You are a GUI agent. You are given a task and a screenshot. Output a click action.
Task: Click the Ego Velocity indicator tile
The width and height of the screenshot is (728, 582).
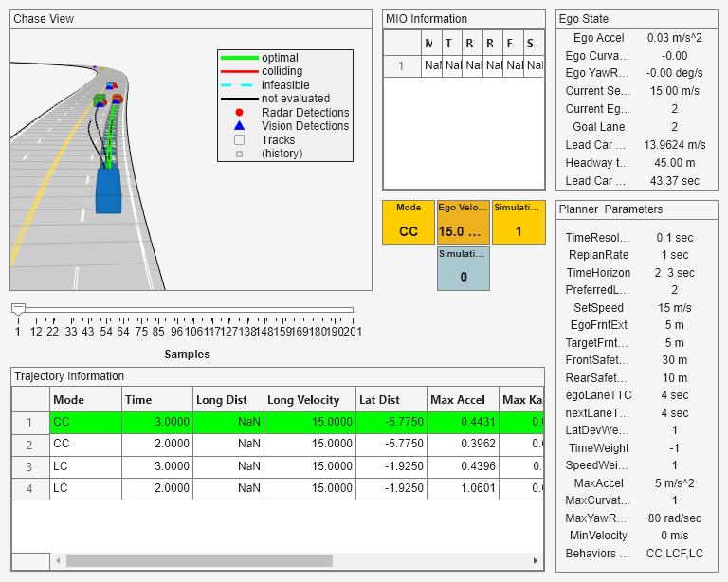pos(463,222)
